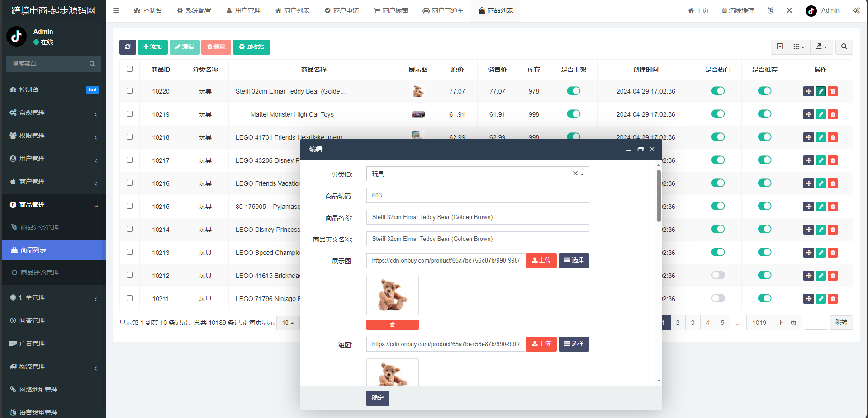Click 选择 button beside 组图 field

[x=574, y=344]
